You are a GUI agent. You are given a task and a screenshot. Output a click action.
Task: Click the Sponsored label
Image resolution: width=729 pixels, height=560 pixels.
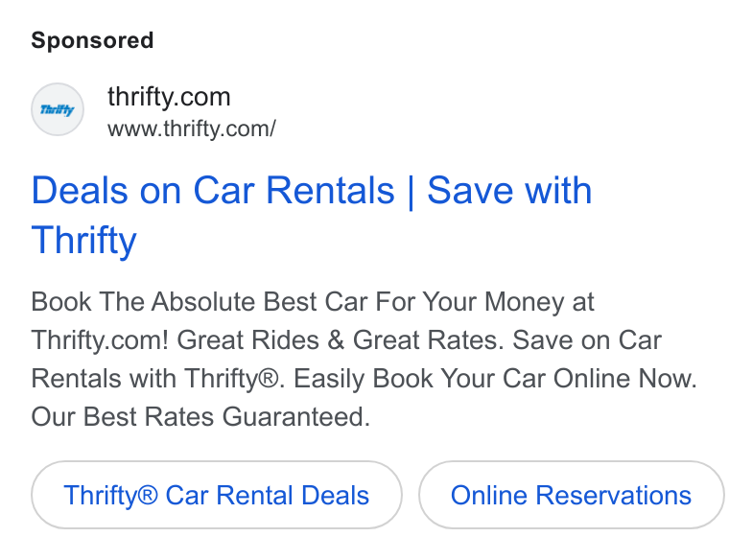92,40
